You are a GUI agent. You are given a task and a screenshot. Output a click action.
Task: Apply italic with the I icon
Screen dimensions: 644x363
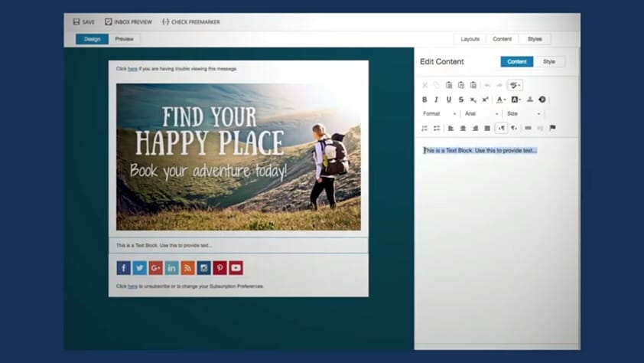[x=437, y=100]
